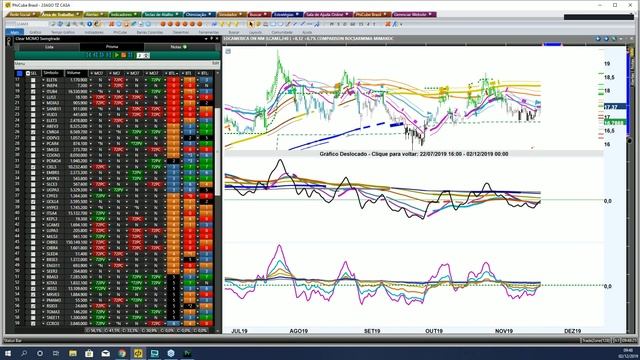Open Gerenciar Website dropdown arrow
This screenshot has width=640, height=360.
pos(430,14)
